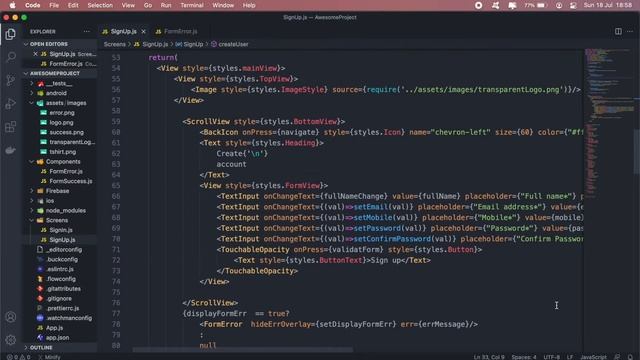Click the horizontal editor scrollbar
The image size is (640, 360).
[243, 350]
